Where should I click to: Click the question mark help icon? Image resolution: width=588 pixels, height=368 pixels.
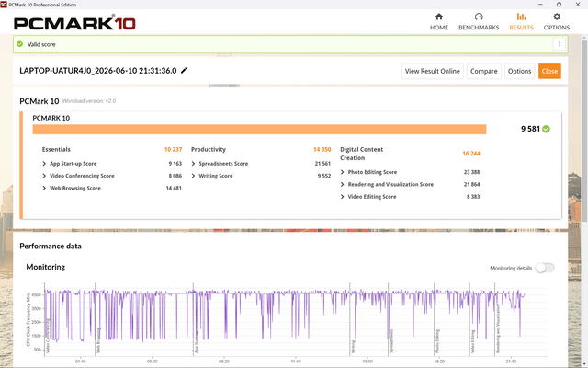coord(560,44)
